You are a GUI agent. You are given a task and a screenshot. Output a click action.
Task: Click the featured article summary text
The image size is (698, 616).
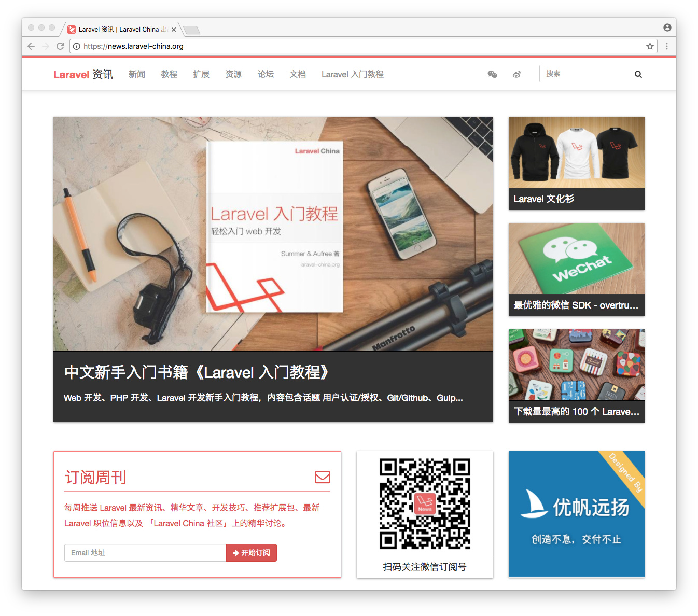(x=263, y=398)
